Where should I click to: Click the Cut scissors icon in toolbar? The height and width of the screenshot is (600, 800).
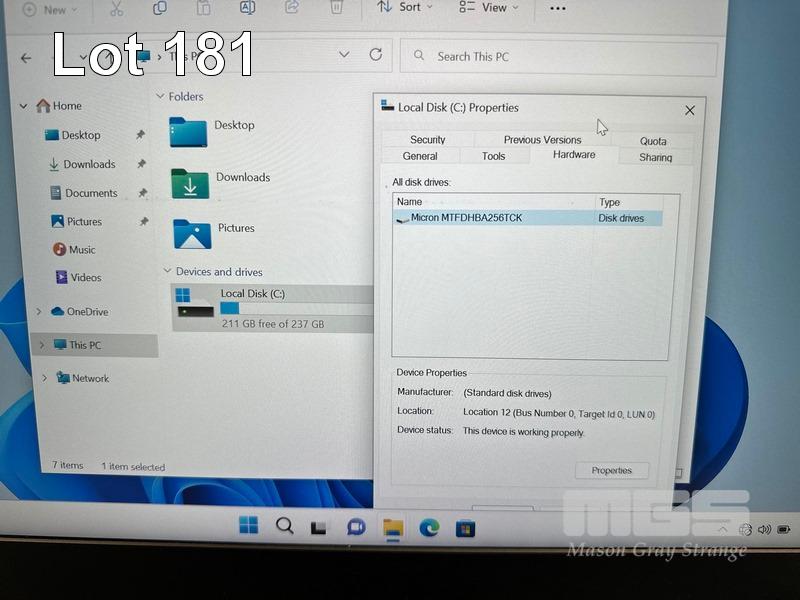tap(116, 8)
